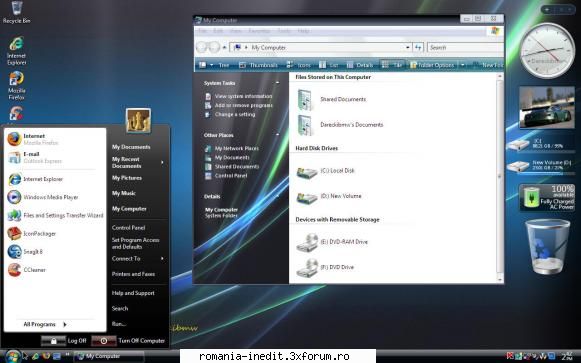
Task: Open My Documents in Start menu
Action: 131,147
